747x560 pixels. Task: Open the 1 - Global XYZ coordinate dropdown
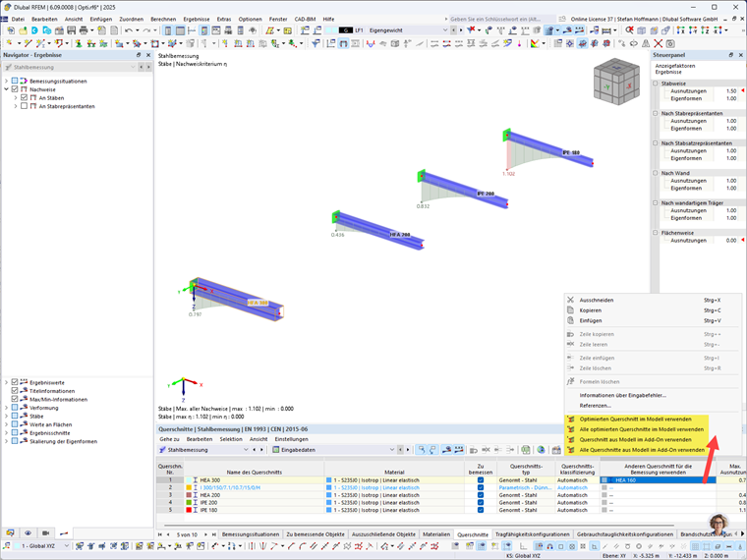(66, 545)
